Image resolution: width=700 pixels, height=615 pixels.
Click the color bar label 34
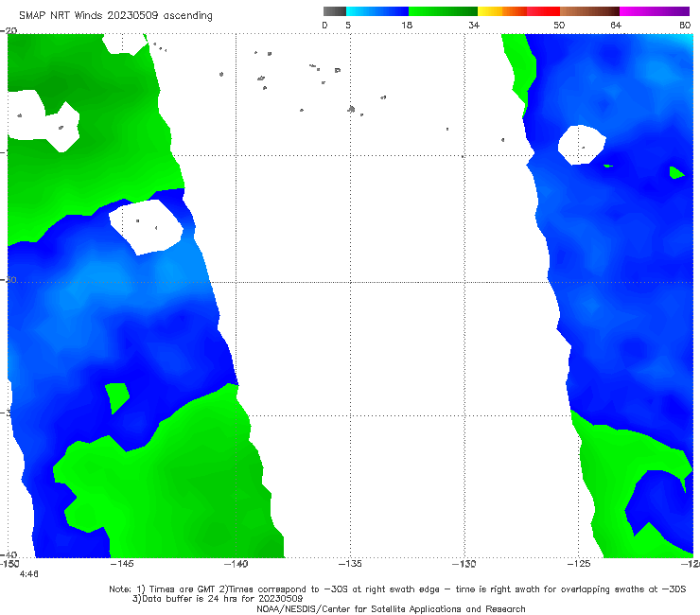(x=474, y=25)
